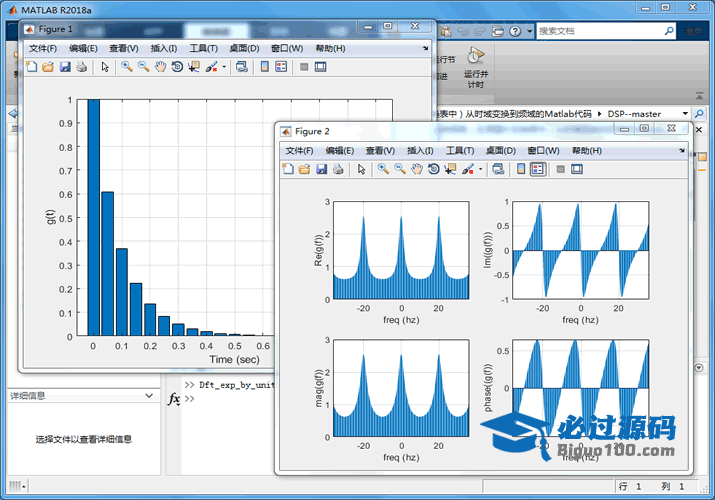Viewport: 715px width, 500px height.
Task: Click New Figure icon in Figure 2 toolbar
Action: coord(288,169)
